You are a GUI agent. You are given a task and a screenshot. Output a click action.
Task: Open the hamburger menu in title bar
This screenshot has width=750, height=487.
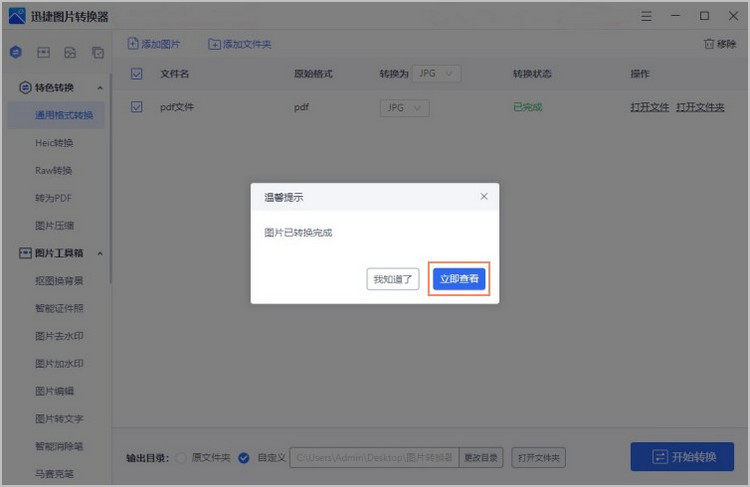(646, 16)
